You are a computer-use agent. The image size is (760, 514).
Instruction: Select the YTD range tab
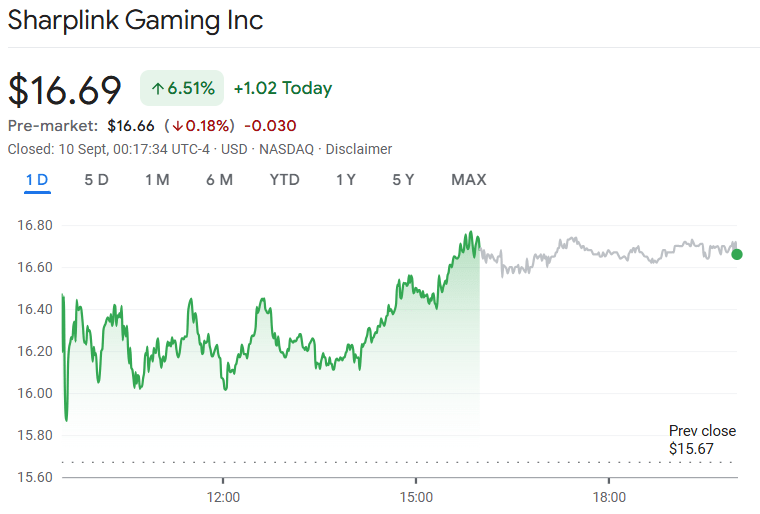pos(285,180)
